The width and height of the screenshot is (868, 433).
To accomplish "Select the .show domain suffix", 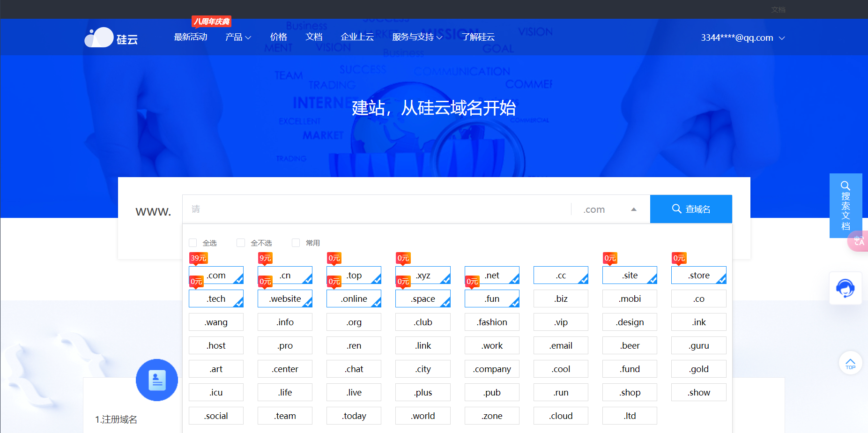I will 699,392.
